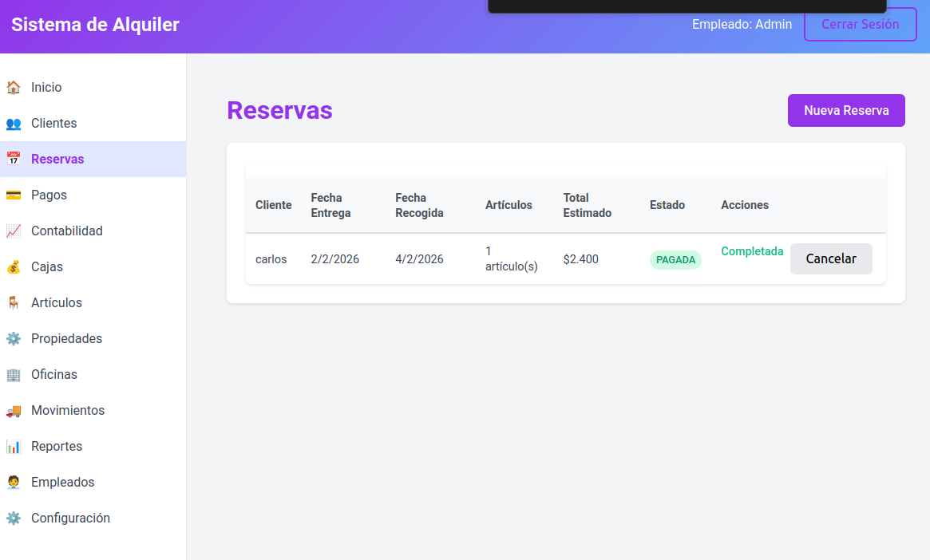Click the Completada status text

point(752,251)
